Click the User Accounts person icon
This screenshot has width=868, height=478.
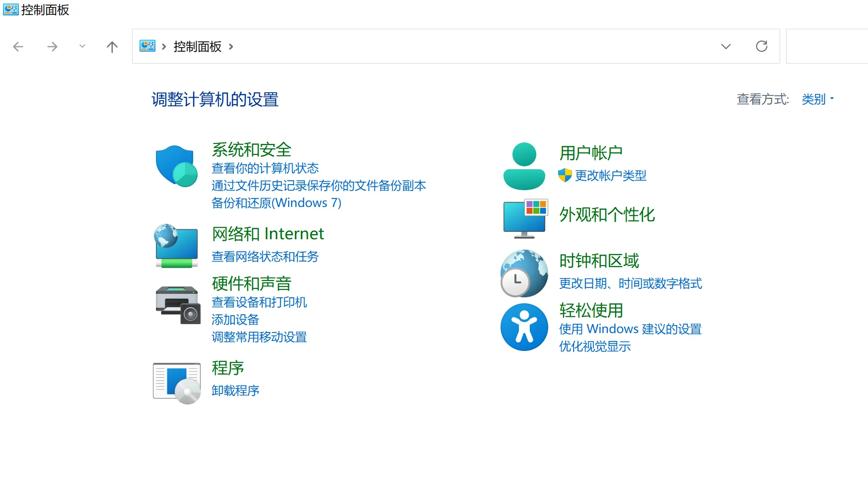coord(524,166)
